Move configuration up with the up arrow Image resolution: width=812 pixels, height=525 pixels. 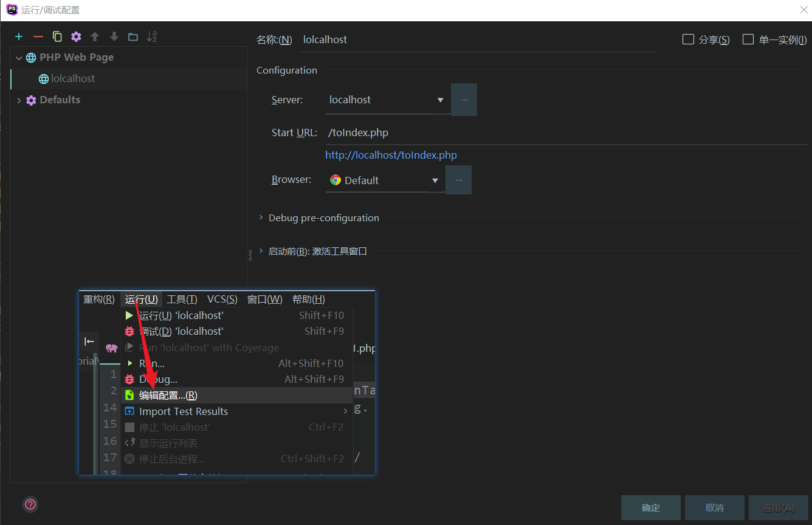point(95,36)
